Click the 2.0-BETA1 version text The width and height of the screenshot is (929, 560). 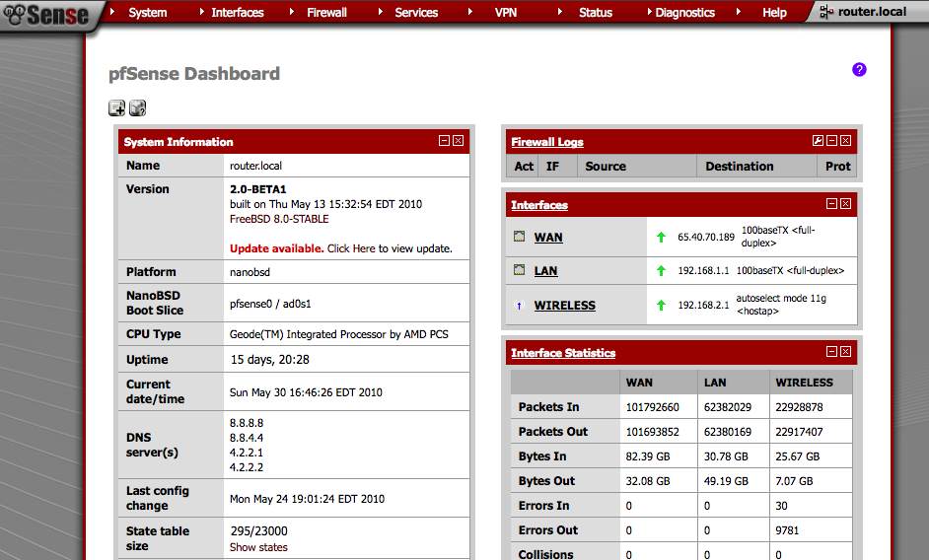coord(257,189)
